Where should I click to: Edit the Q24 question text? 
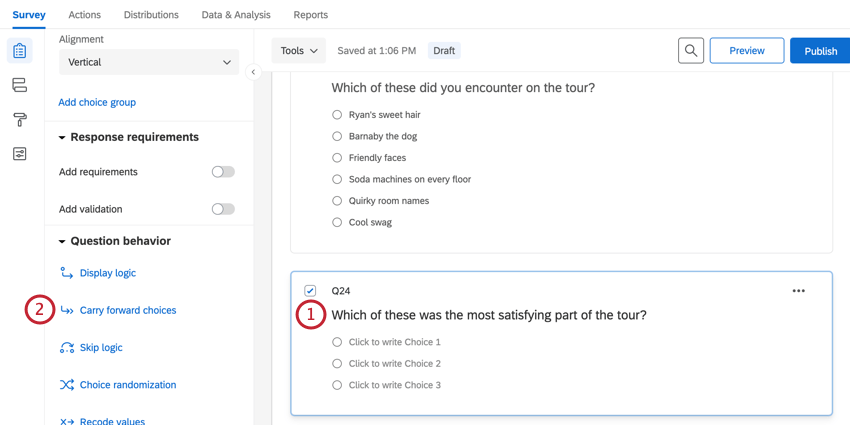[x=489, y=315]
